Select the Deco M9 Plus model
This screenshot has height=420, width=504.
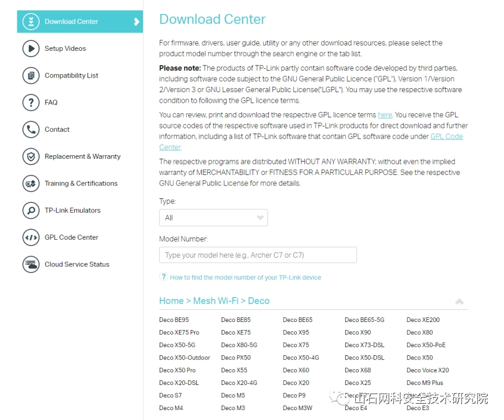click(x=425, y=383)
